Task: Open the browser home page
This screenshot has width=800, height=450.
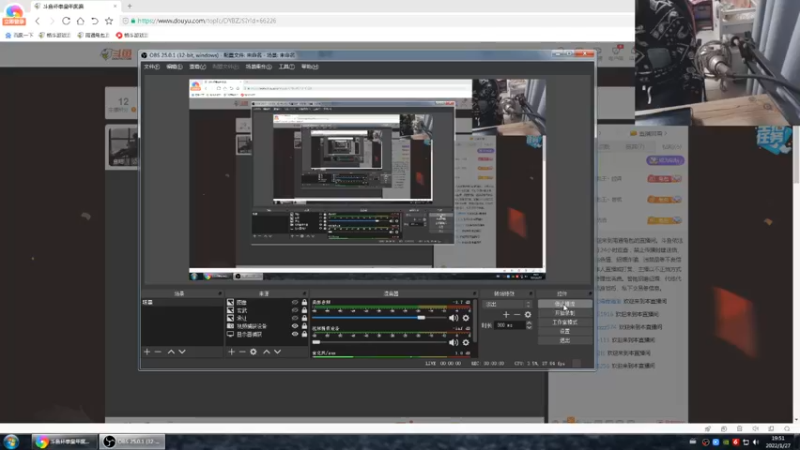Action: click(x=80, y=21)
